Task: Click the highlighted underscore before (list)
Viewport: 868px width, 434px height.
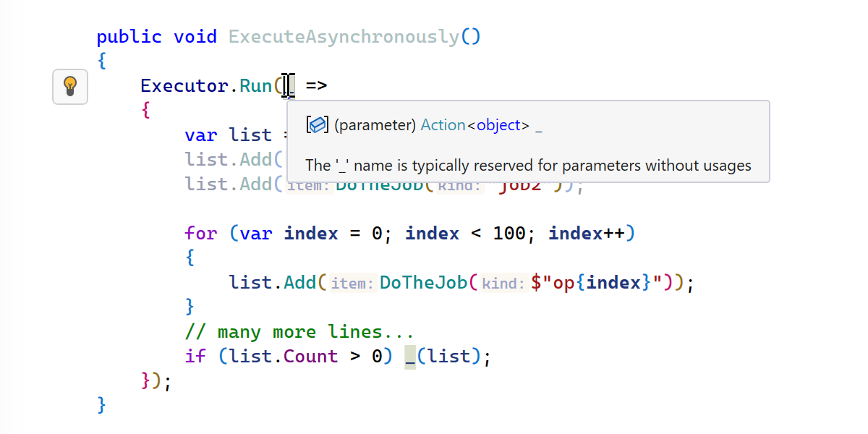Action: click(410, 357)
